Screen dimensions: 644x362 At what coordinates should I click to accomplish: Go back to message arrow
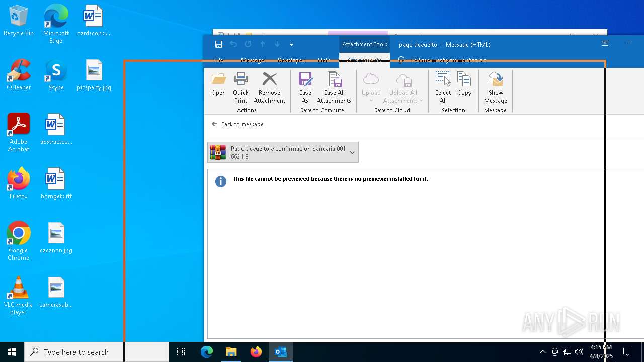[215, 124]
